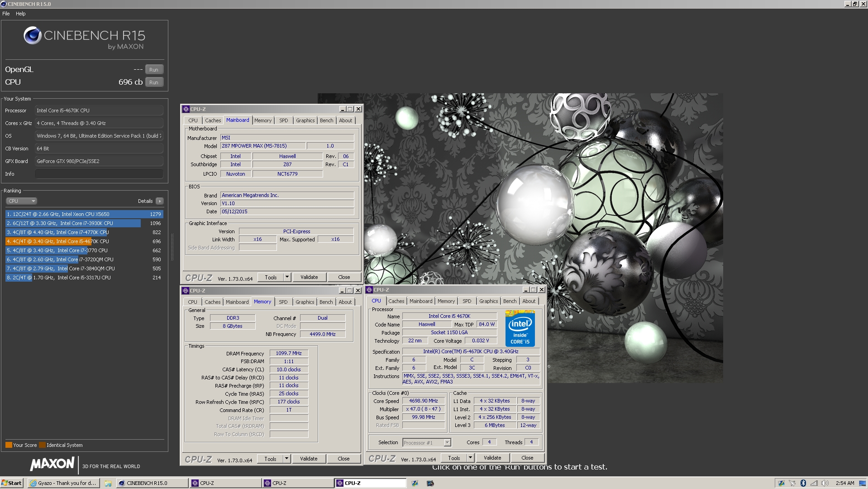Click the camera-like taskbar icon after CPU-Z
This screenshot has width=868, height=489.
[x=430, y=484]
